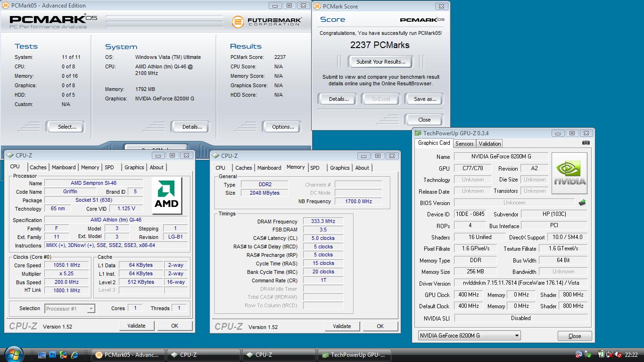Click the NB Frequency 1700.0 MHz value

358,201
